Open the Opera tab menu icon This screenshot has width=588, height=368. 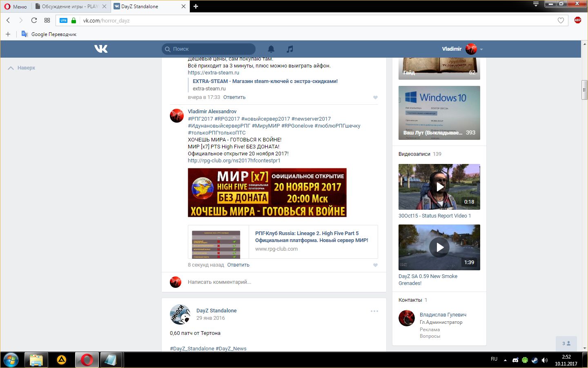pos(536,4)
